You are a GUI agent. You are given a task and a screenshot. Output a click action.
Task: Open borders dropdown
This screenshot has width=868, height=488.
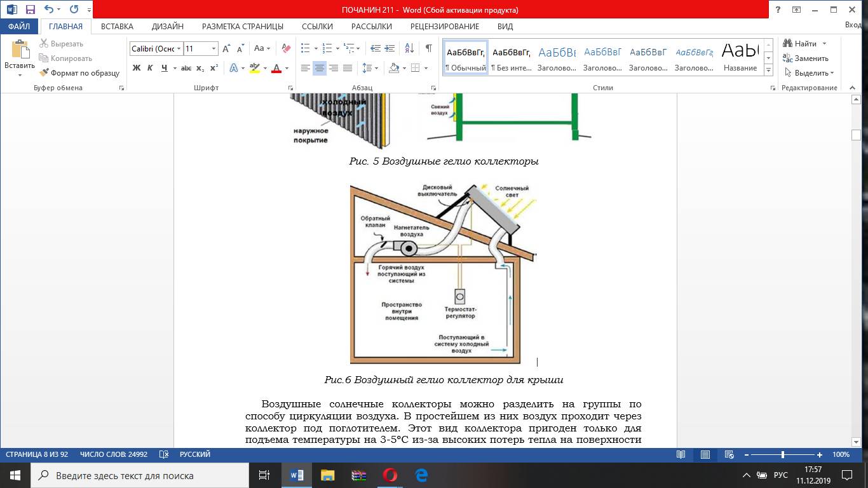click(x=425, y=68)
